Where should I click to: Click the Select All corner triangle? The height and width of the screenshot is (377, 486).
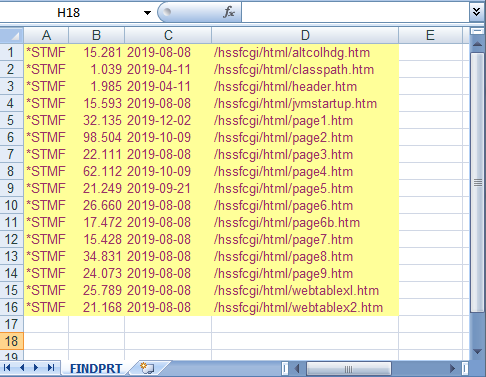(x=12, y=35)
